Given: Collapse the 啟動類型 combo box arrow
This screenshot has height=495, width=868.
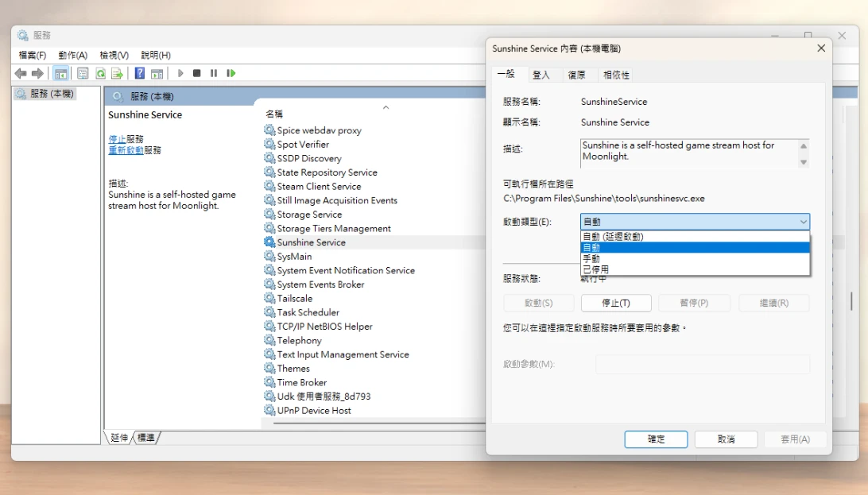Looking at the screenshot, I should [x=803, y=222].
